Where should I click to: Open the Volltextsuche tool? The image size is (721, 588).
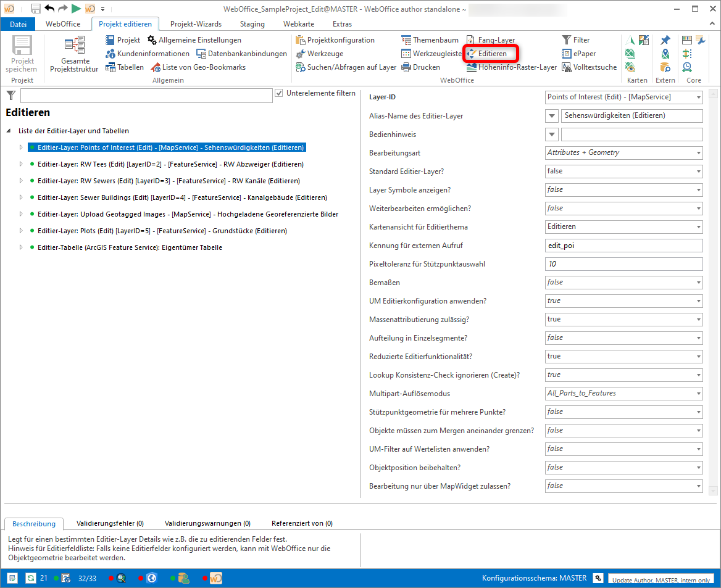pyautogui.click(x=589, y=67)
